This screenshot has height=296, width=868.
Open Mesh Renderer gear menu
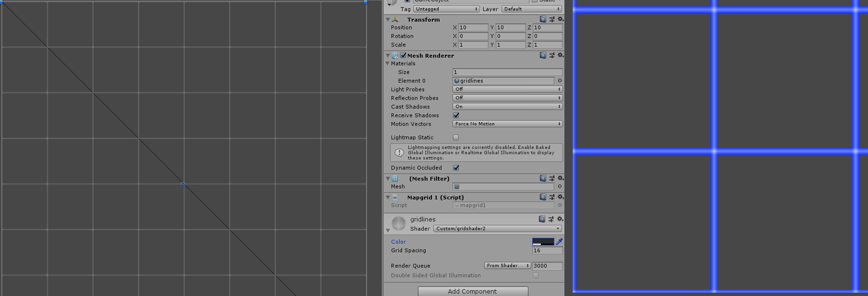point(560,55)
